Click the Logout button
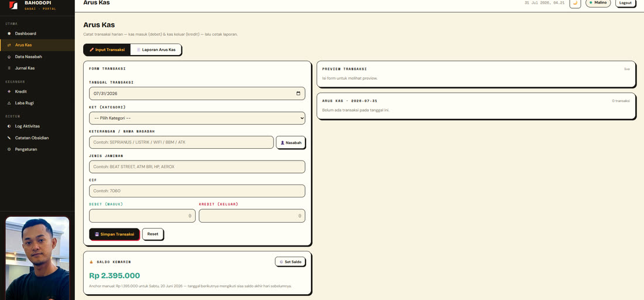The height and width of the screenshot is (300, 644). pyautogui.click(x=625, y=3)
